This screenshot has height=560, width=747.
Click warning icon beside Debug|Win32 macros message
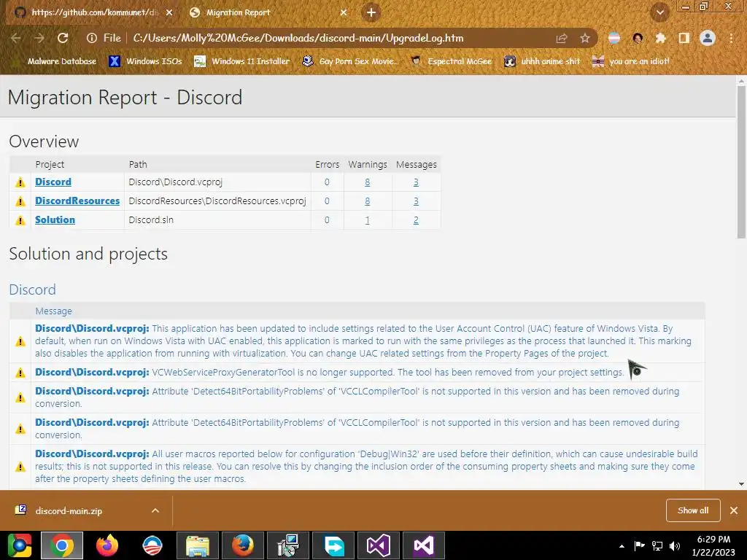coord(20,467)
